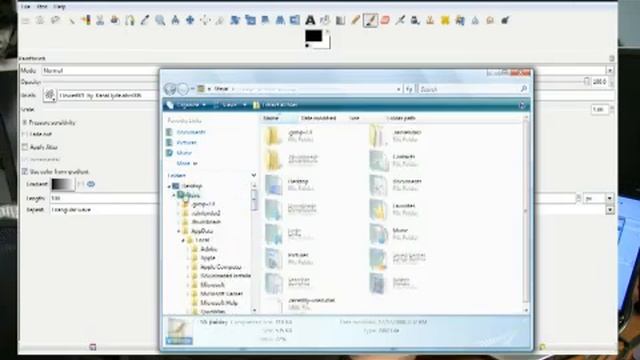Select the Select by Color tool
The width and height of the screenshot is (640, 360).
click(x=85, y=20)
